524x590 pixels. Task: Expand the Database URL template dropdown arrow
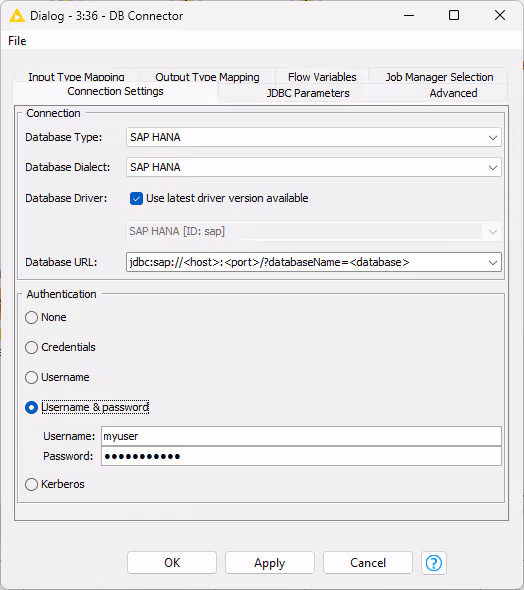[x=493, y=262]
